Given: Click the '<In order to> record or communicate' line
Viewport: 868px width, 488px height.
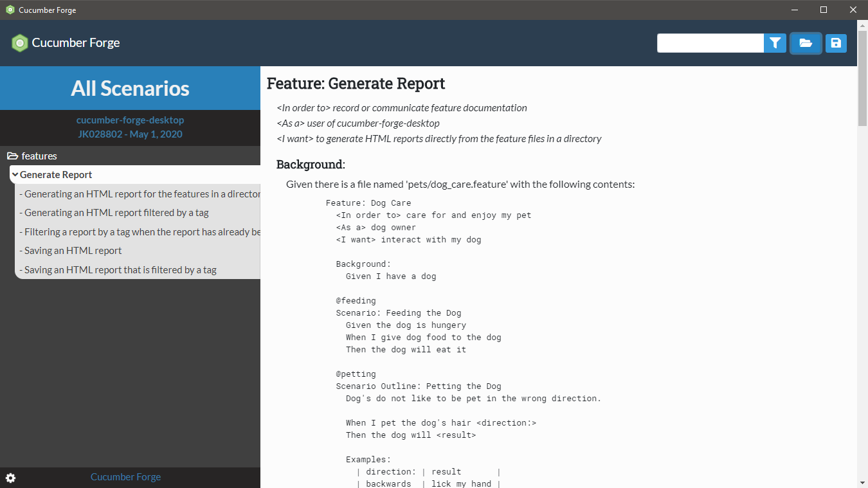Looking at the screenshot, I should 402,108.
